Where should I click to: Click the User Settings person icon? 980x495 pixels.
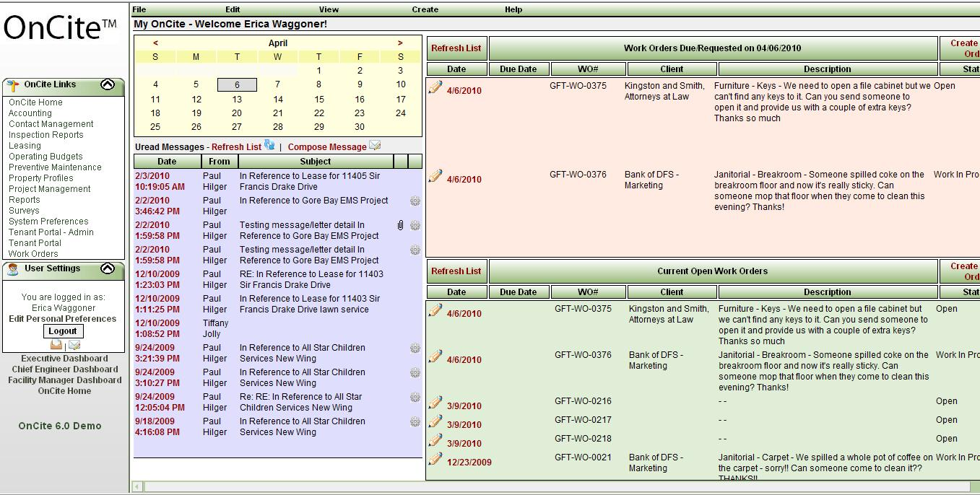13,270
